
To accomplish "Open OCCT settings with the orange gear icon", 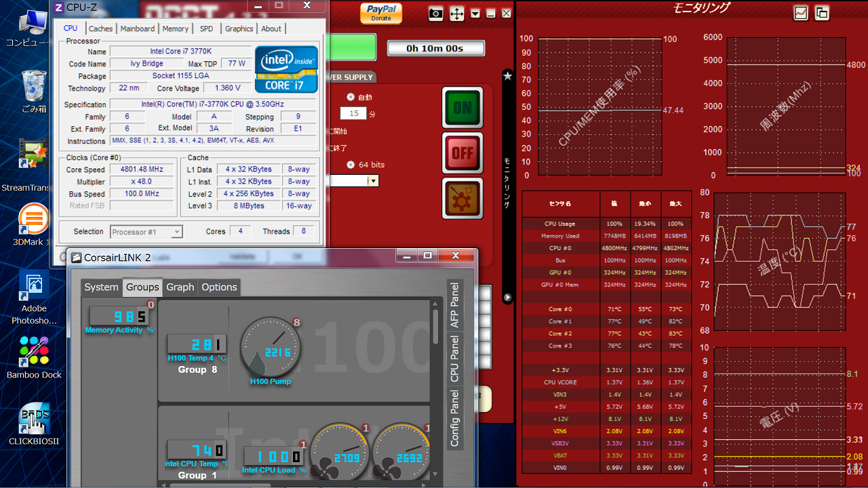I will tap(462, 198).
